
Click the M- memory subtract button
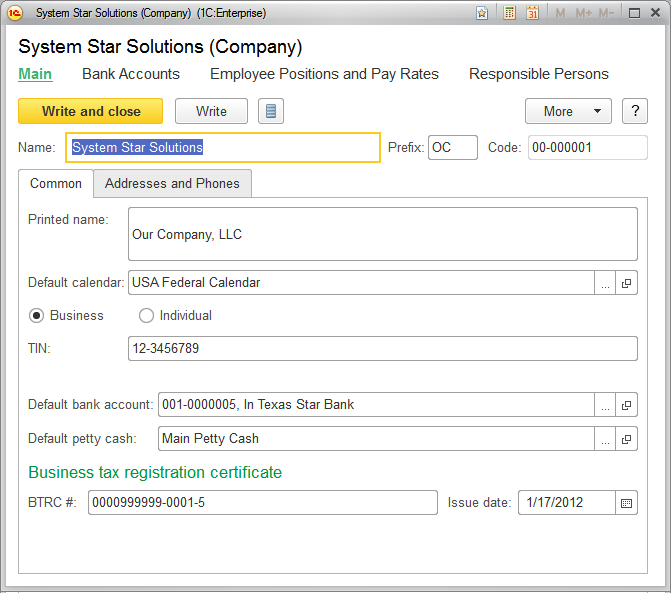(x=606, y=13)
